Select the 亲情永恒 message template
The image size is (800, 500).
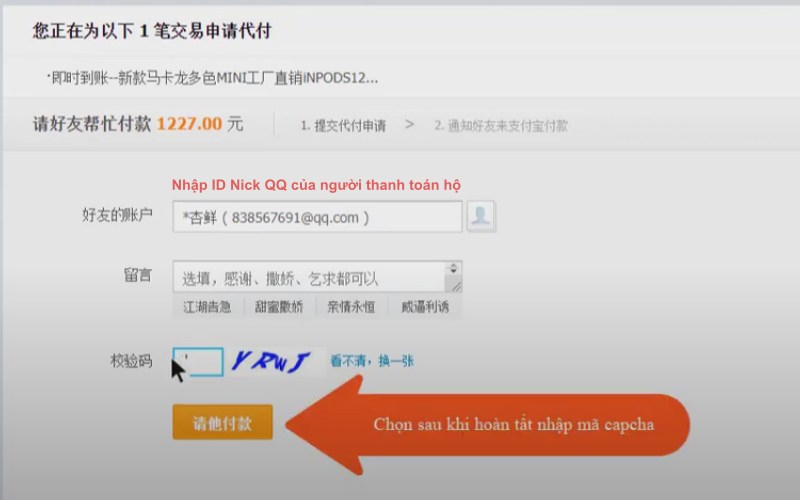351,307
